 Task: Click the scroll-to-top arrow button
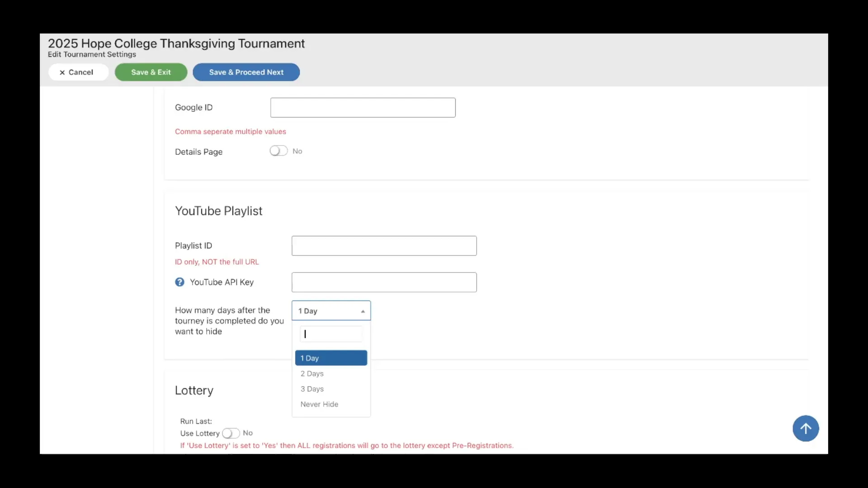click(x=805, y=428)
